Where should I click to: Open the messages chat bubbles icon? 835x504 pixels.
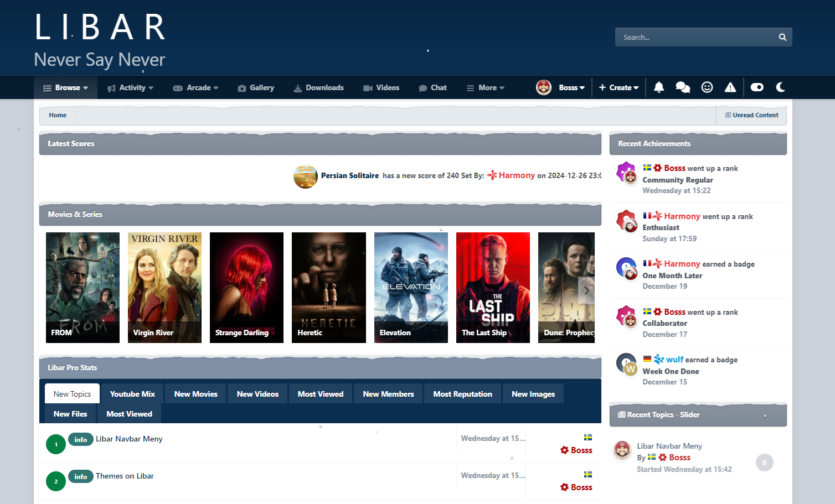click(x=683, y=87)
